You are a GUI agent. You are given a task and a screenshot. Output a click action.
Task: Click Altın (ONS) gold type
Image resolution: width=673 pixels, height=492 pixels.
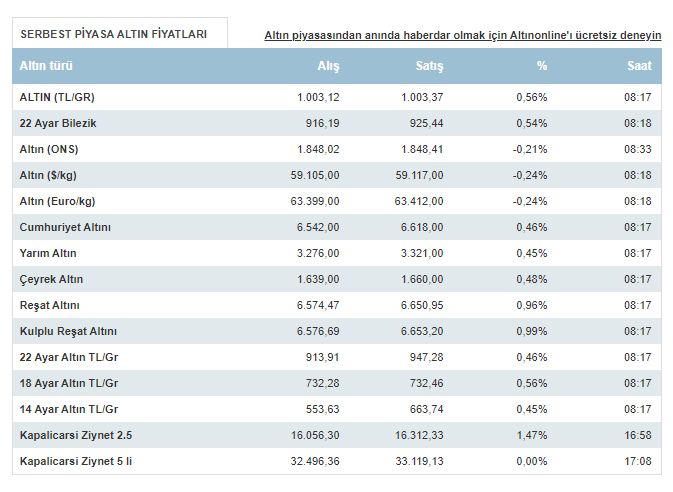click(x=49, y=149)
